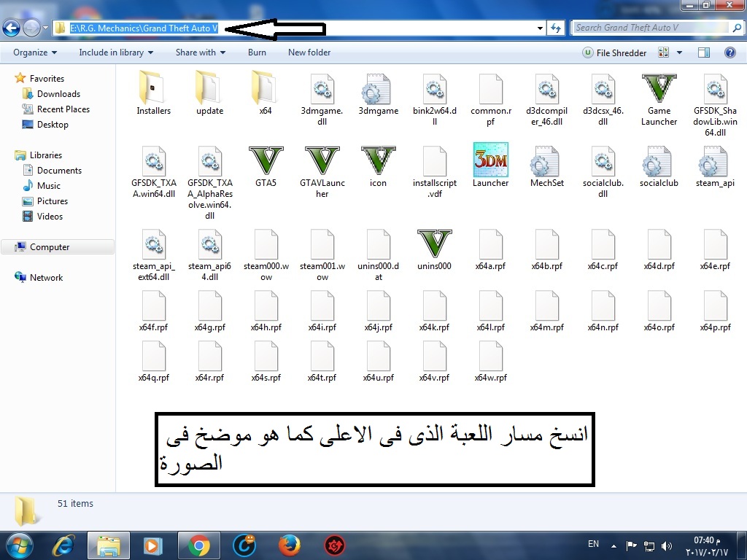
Task: Select Computer in navigation pane
Action: (x=50, y=247)
